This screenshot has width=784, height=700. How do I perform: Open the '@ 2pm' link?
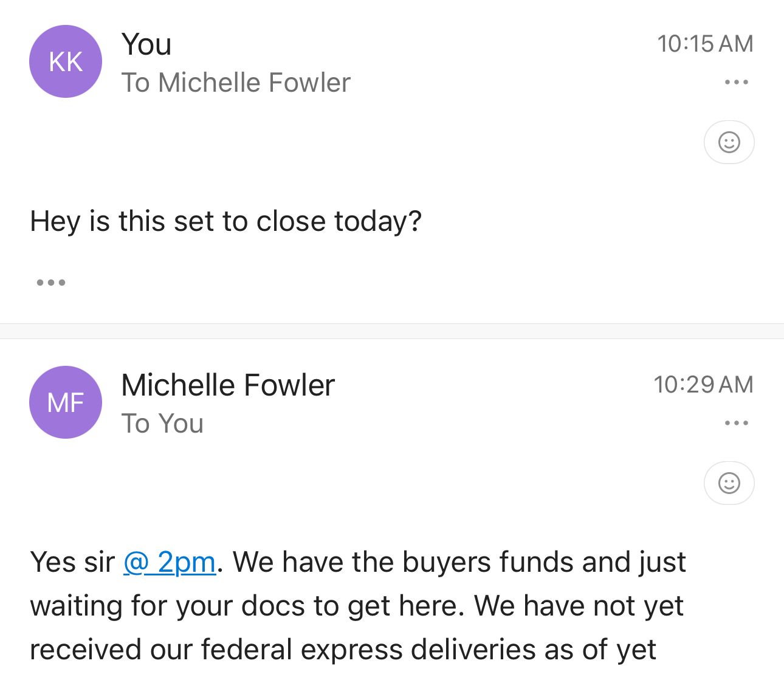point(170,562)
